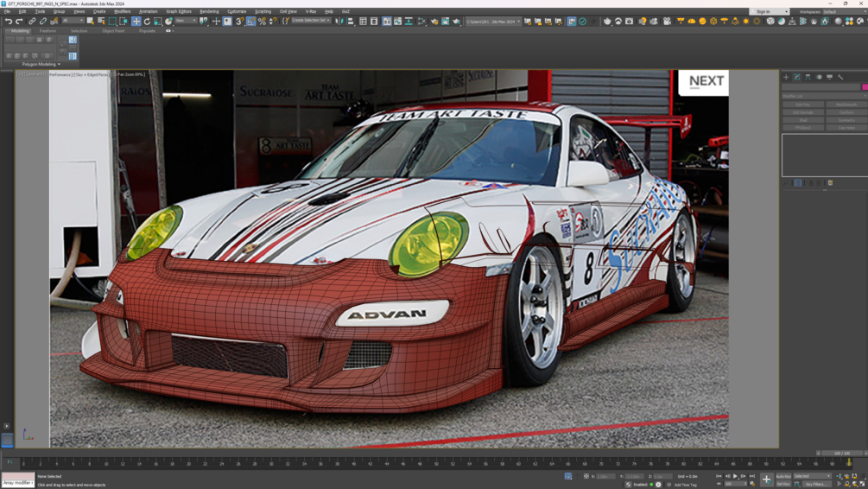
Task: Open the Utilities wrench panel tab
Action: [840, 77]
